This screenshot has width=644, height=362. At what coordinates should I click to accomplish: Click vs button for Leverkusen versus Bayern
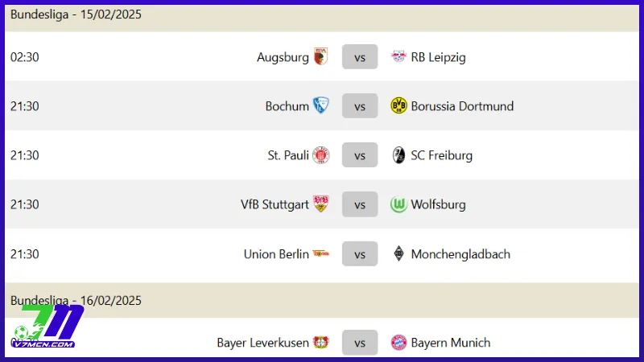coord(360,343)
